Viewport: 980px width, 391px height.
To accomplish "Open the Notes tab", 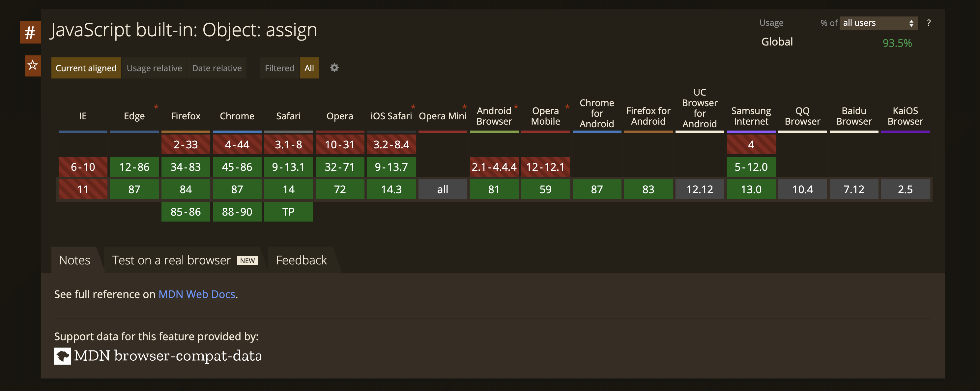I will (74, 260).
